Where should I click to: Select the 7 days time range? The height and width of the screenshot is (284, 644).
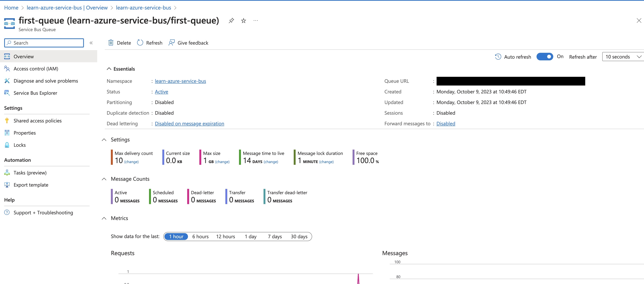click(275, 237)
